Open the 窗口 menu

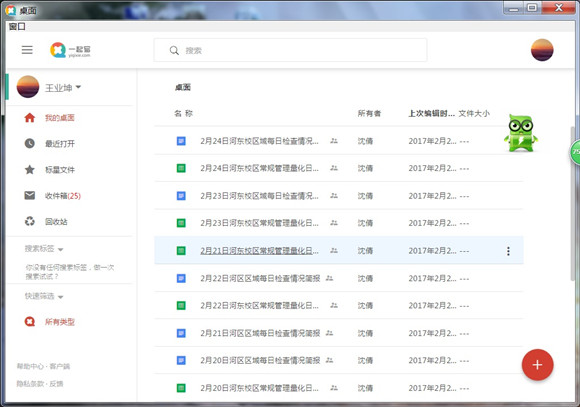[x=17, y=26]
